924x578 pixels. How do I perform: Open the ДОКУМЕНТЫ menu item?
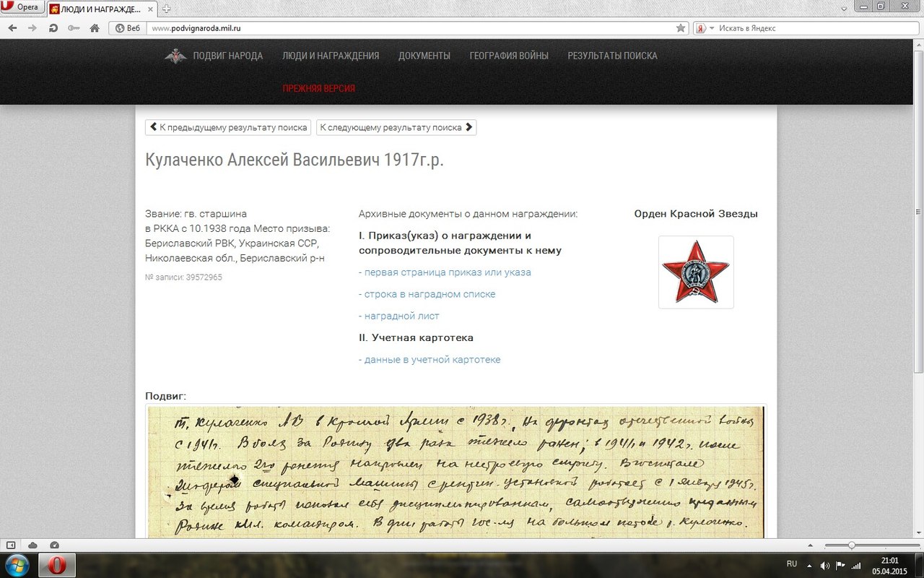[x=424, y=56]
